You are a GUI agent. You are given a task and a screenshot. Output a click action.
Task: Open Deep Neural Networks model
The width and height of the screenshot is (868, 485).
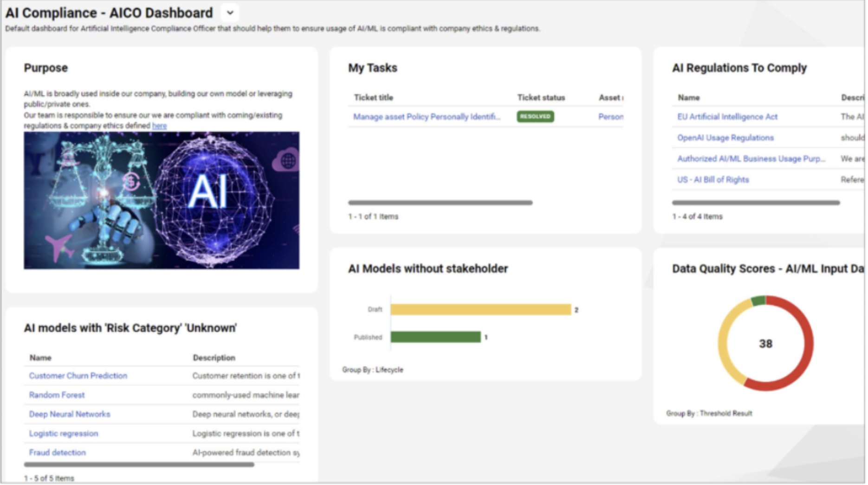[x=70, y=414]
